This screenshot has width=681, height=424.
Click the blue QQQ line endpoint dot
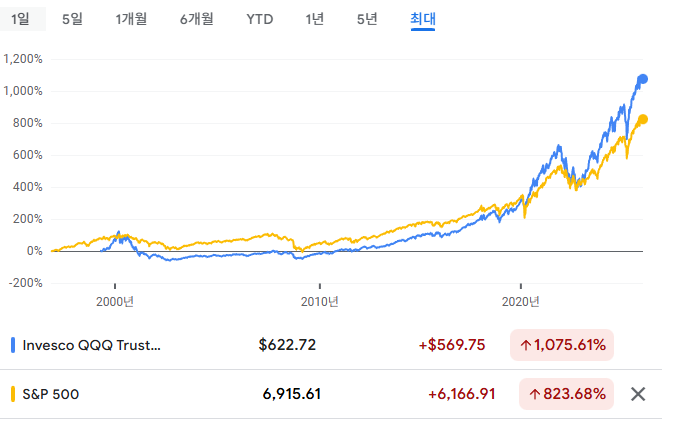[x=643, y=79]
